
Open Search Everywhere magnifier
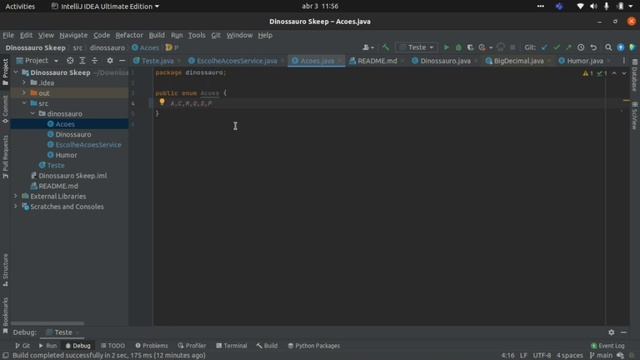[x=608, y=47]
